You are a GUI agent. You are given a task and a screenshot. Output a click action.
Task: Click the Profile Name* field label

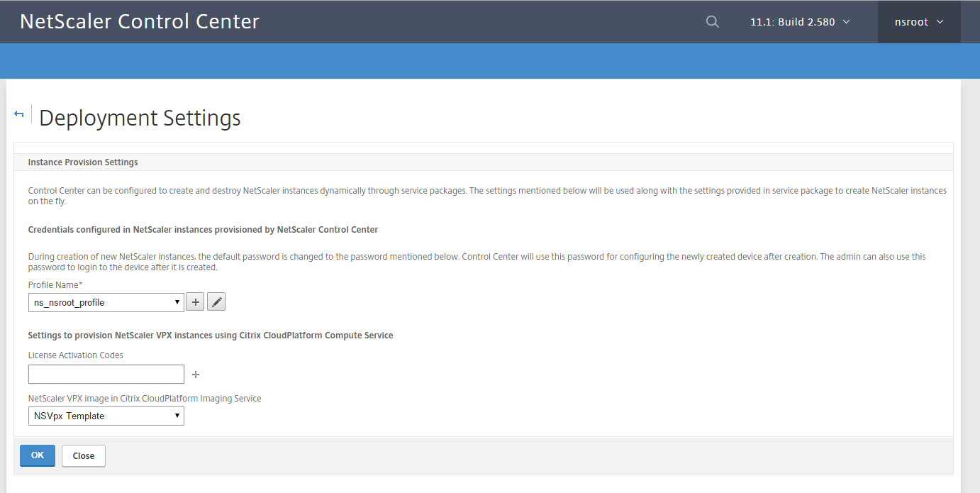(x=55, y=285)
